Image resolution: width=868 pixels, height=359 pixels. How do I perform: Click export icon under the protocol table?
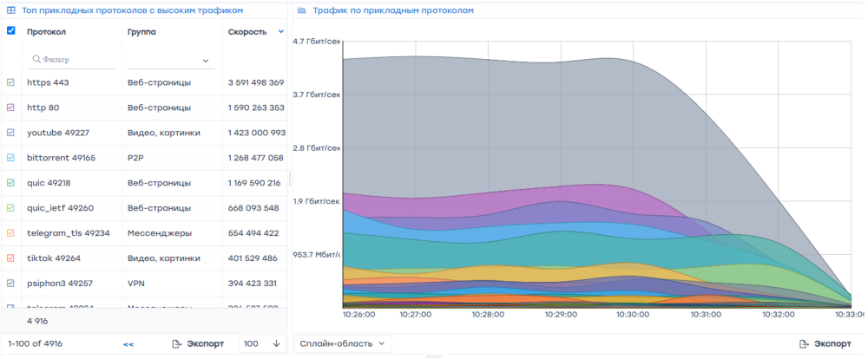[x=177, y=344]
